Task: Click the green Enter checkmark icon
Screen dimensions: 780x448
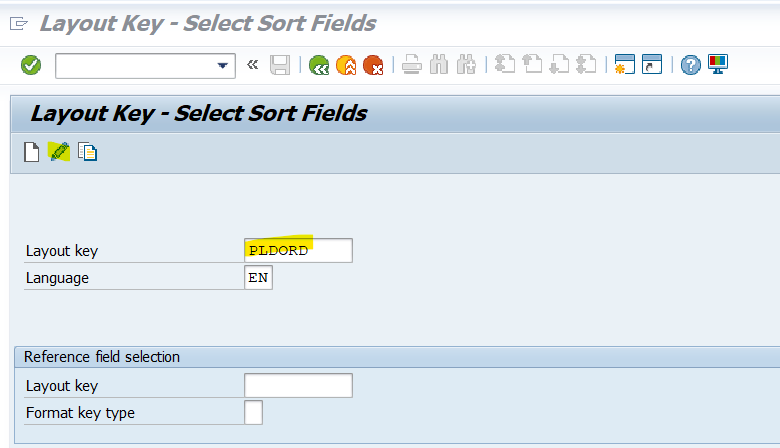Action: (x=31, y=65)
